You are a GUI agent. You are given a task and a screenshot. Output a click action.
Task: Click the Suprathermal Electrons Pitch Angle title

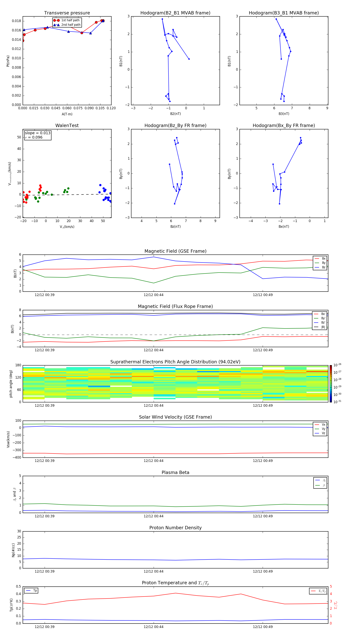pyautogui.click(x=175, y=362)
